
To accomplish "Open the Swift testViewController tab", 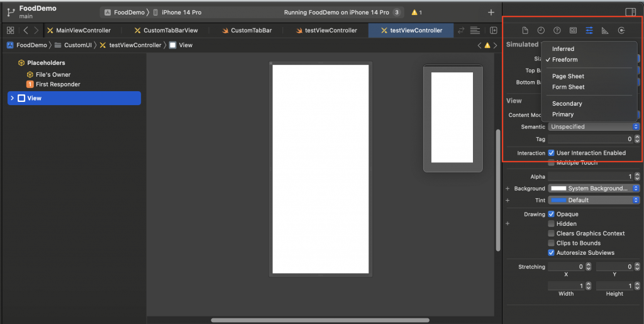I will (326, 30).
